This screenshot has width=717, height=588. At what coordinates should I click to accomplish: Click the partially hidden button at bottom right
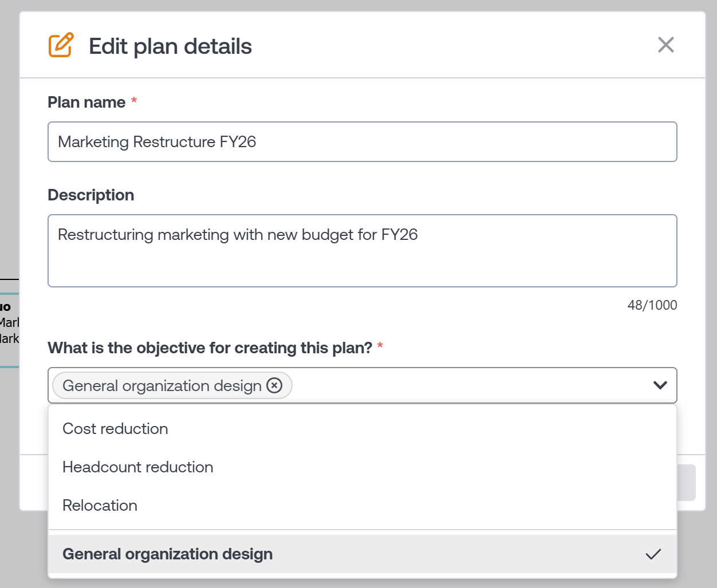tap(686, 483)
